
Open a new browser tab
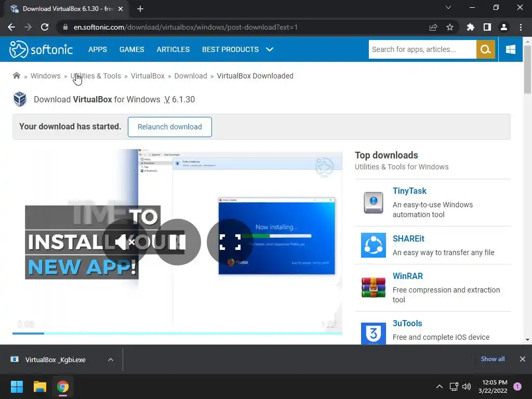click(x=140, y=9)
